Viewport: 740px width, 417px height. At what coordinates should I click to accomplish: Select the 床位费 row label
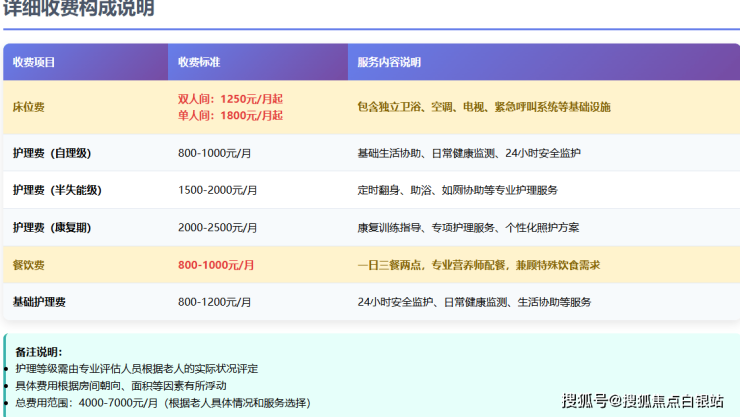click(x=29, y=107)
